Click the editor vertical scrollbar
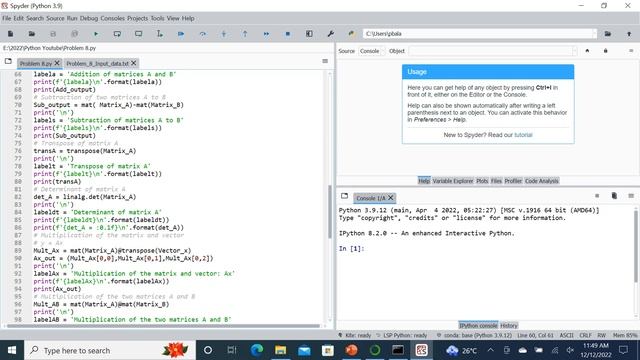Screen dimensions: 640x360 pos(330,212)
